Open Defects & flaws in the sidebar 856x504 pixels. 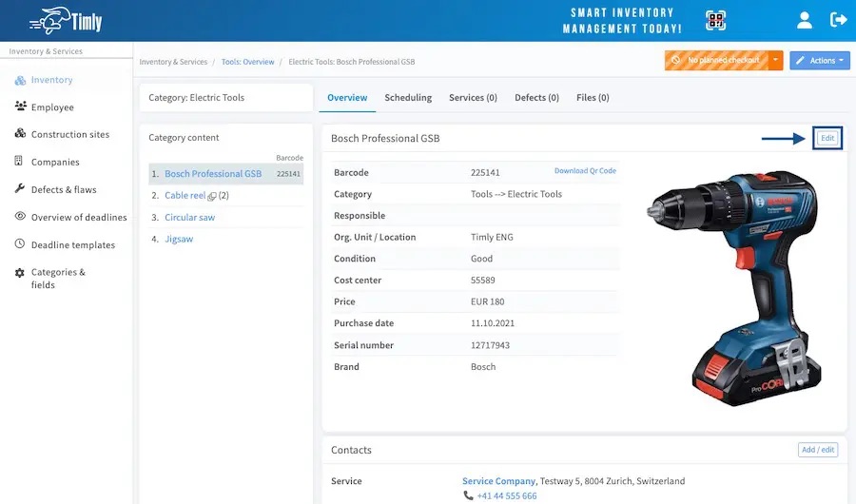click(x=64, y=189)
